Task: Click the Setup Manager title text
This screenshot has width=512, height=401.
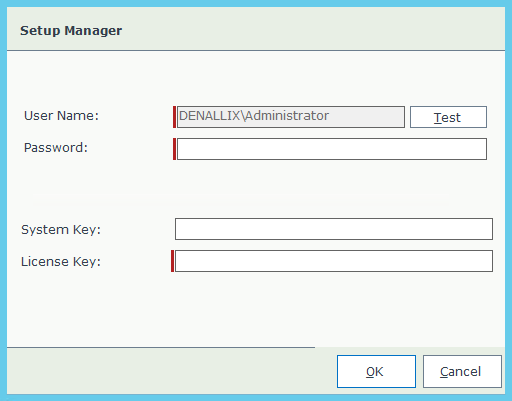Action: (71, 31)
